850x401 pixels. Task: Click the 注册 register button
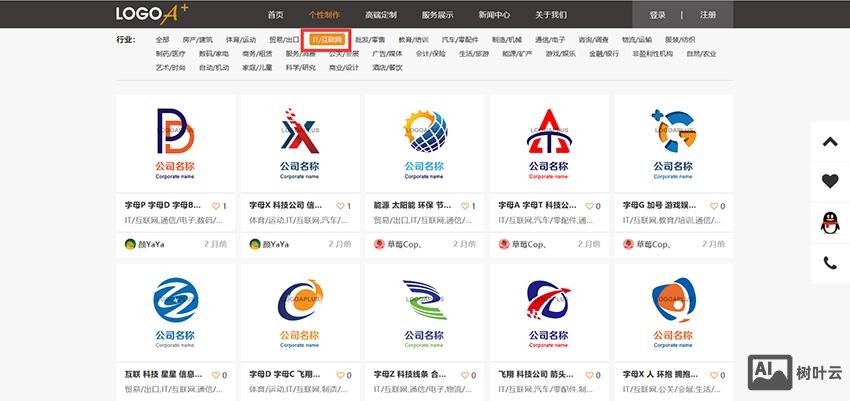[707, 15]
